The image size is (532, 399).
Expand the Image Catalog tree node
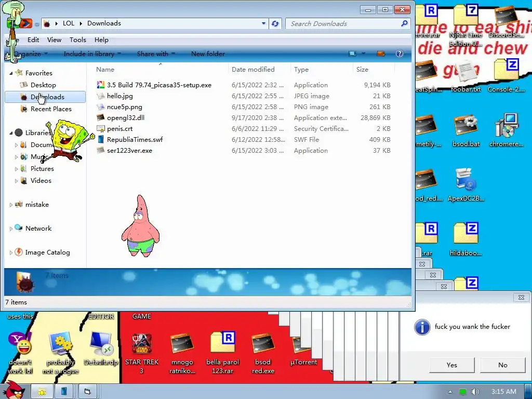tap(11, 252)
